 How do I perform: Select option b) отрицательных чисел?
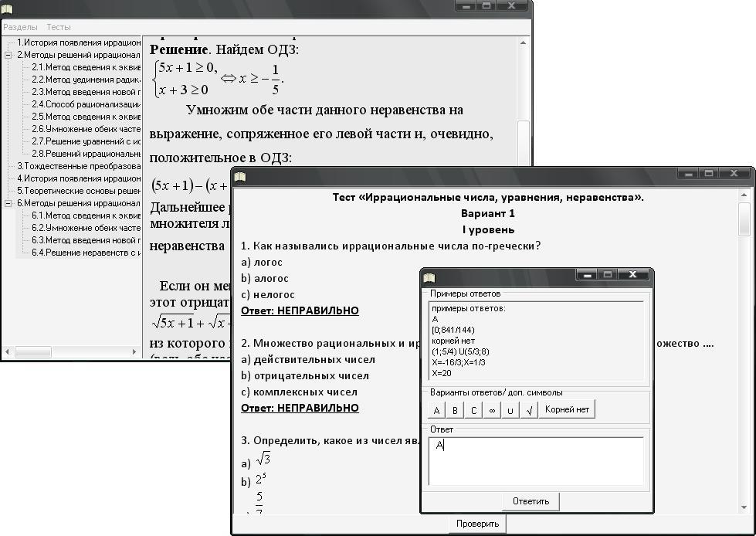(x=305, y=376)
